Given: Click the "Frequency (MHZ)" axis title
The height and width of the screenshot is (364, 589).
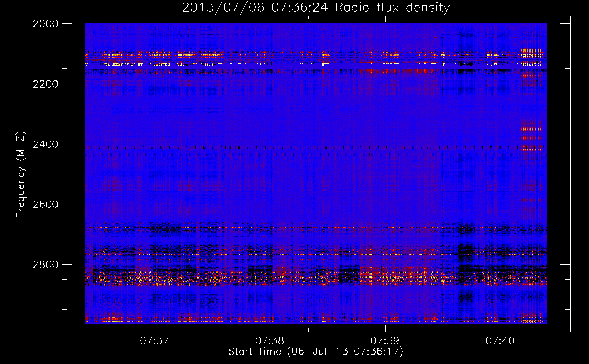Looking at the screenshot, I should [21, 175].
